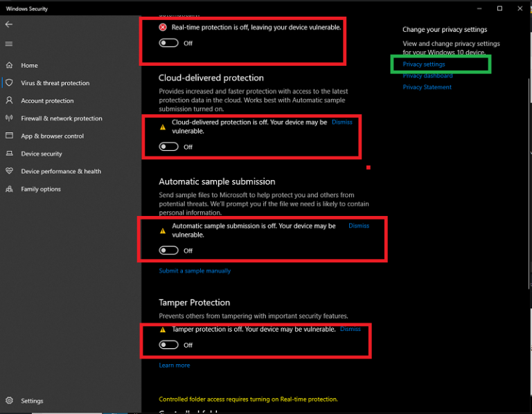Enable the Tamper Protection toggle
Screen dimensions: 532x414
pos(168,345)
